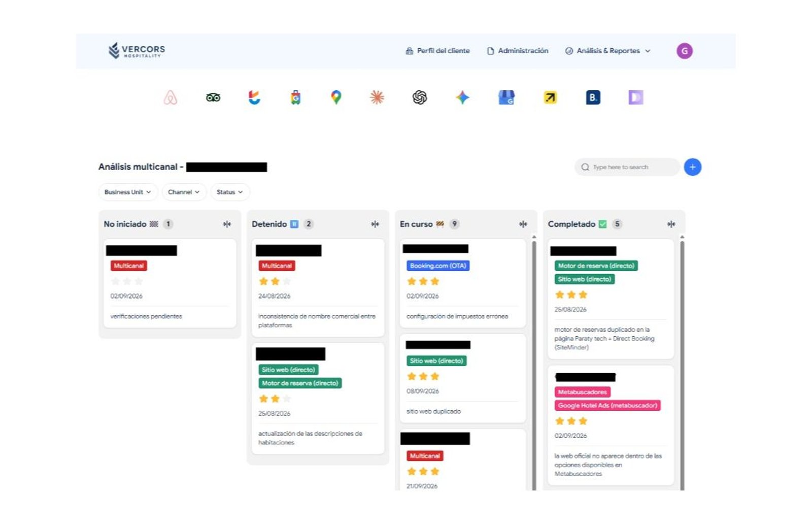The height and width of the screenshot is (524, 812).
Task: Click the blue add plus button
Action: (693, 167)
